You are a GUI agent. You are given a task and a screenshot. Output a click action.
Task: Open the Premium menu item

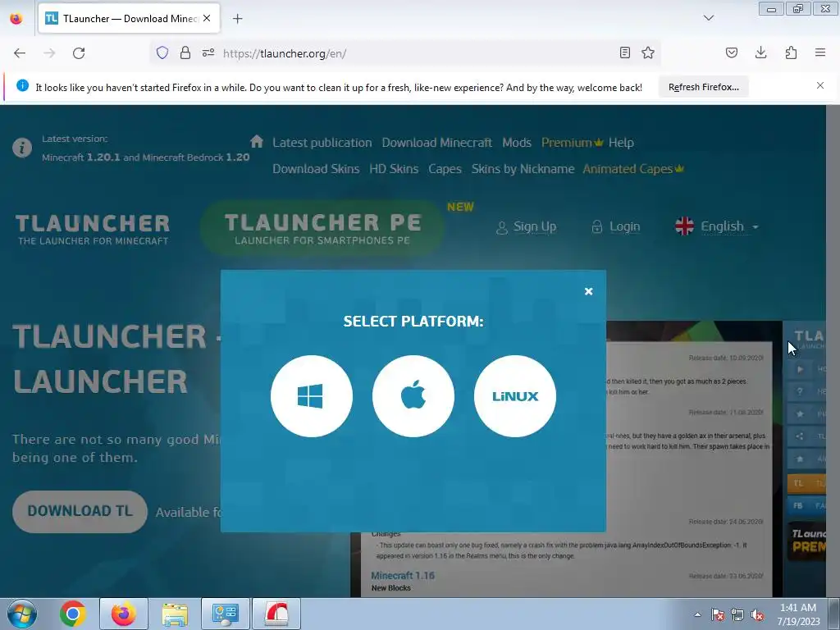572,143
